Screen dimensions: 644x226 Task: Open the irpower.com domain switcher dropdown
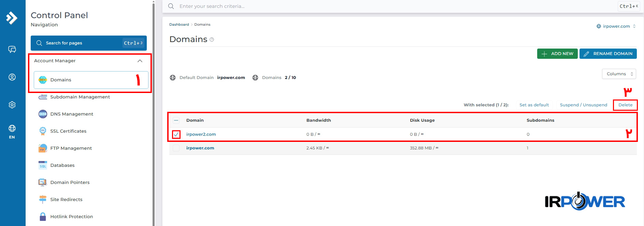coord(616,26)
